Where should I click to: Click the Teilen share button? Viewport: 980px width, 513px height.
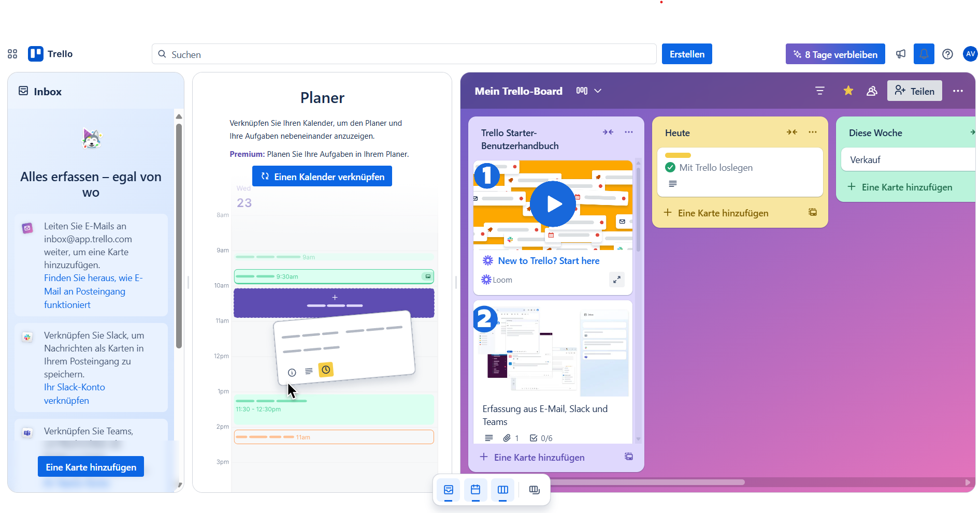coord(914,91)
